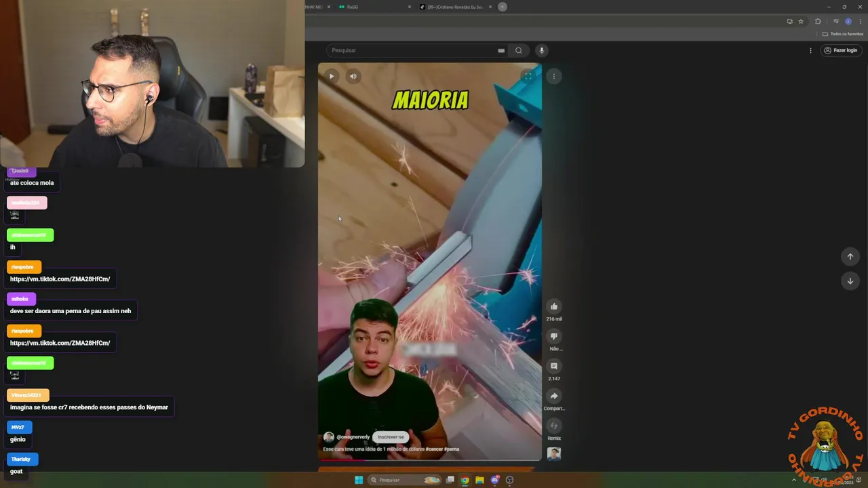Play the Shorts video
The width and height of the screenshot is (868, 488).
[331, 76]
